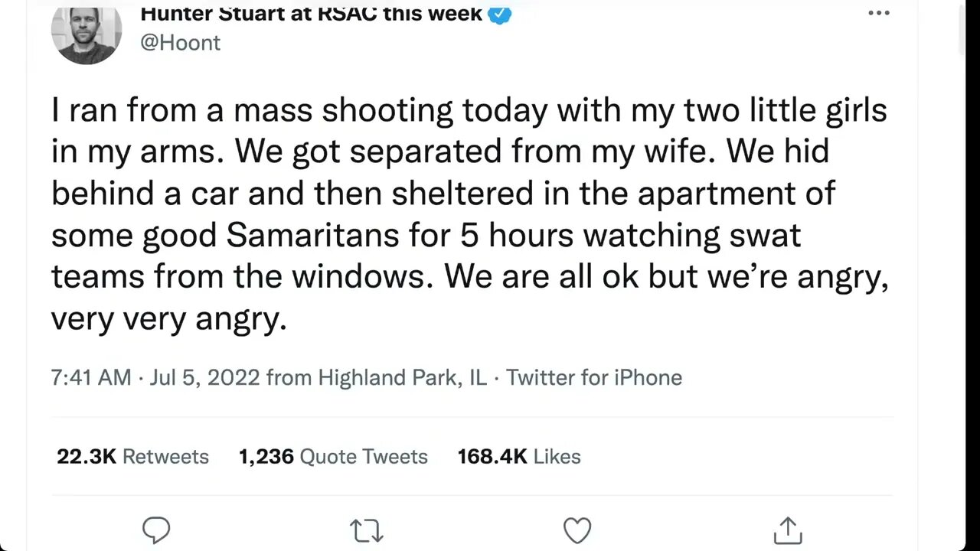
Task: Click the blue verified badge
Action: coord(499,14)
